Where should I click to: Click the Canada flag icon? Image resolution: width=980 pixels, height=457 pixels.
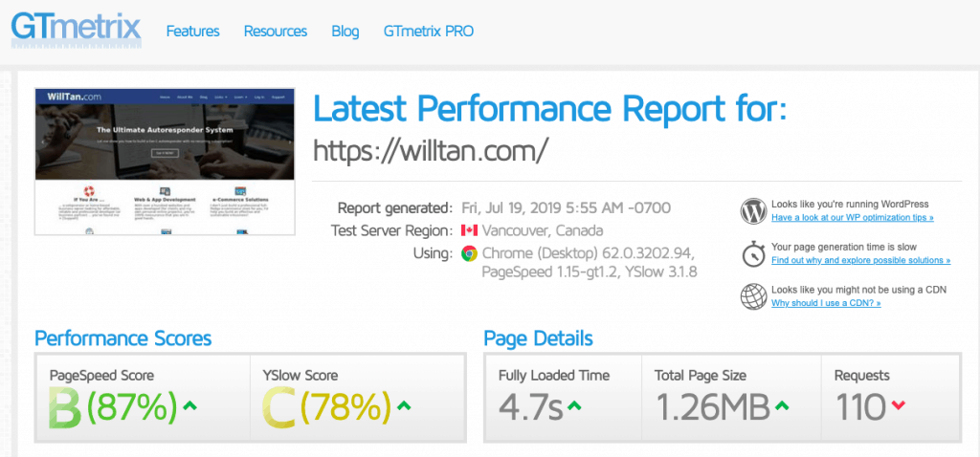coord(469,230)
